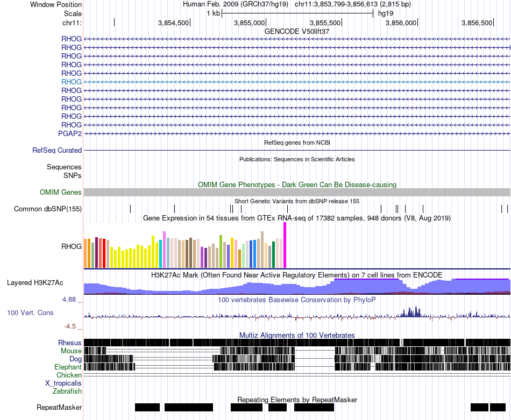Select the Elephant alignment label
511x420 pixels.
[68, 367]
